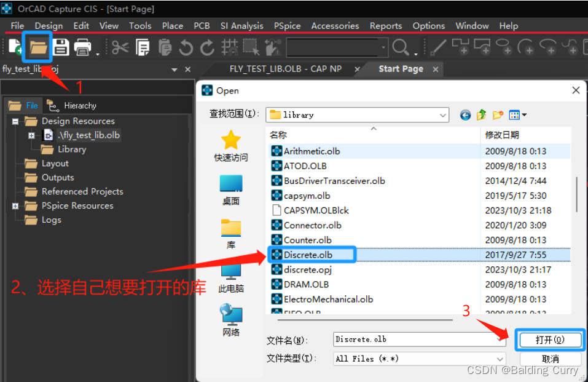Open the toolbar search text dropdown

[x=383, y=47]
